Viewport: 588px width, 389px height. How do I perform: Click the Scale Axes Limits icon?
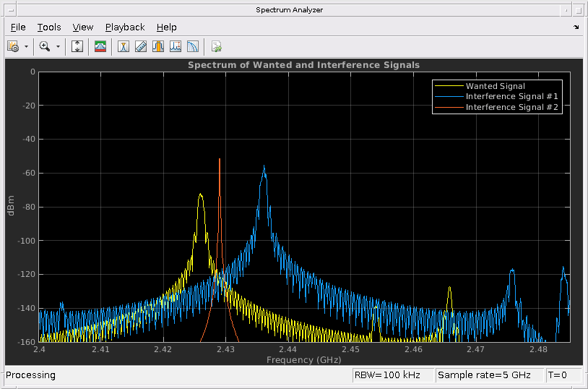pyautogui.click(x=78, y=46)
